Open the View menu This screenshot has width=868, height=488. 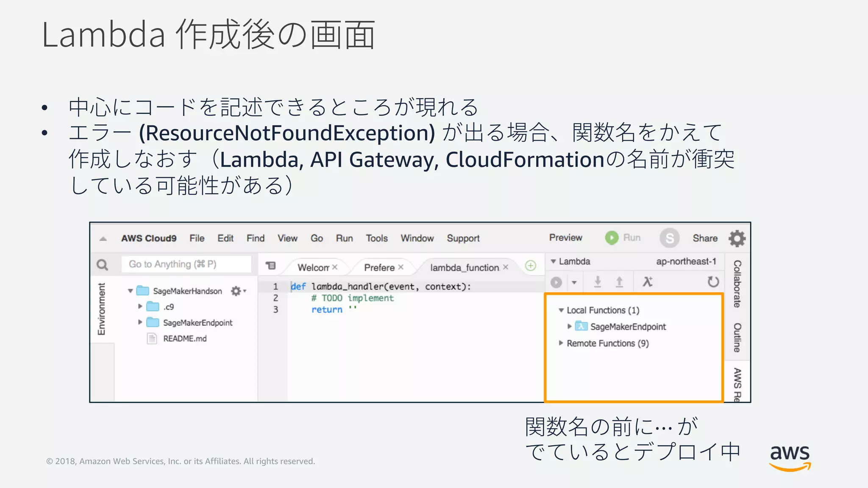pyautogui.click(x=287, y=238)
